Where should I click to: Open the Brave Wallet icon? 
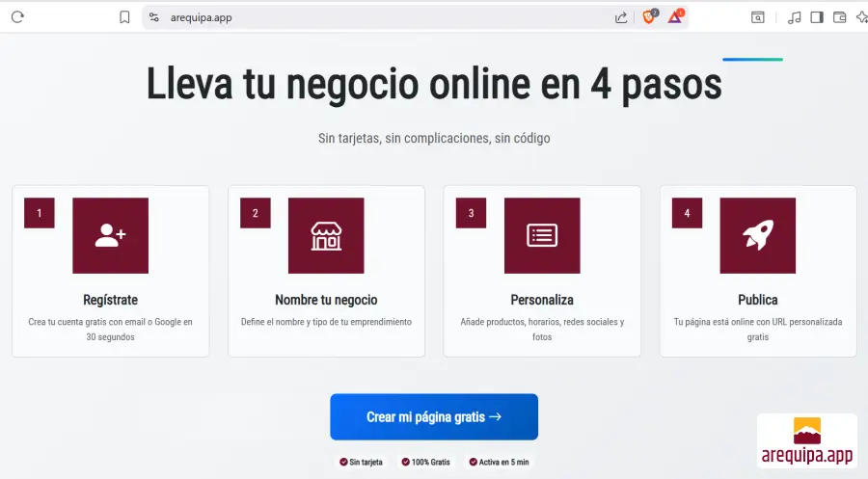click(840, 17)
